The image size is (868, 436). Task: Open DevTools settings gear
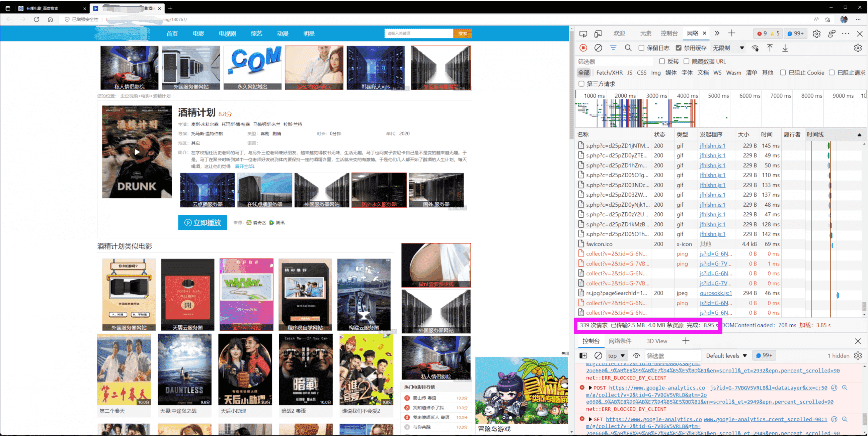coord(816,33)
